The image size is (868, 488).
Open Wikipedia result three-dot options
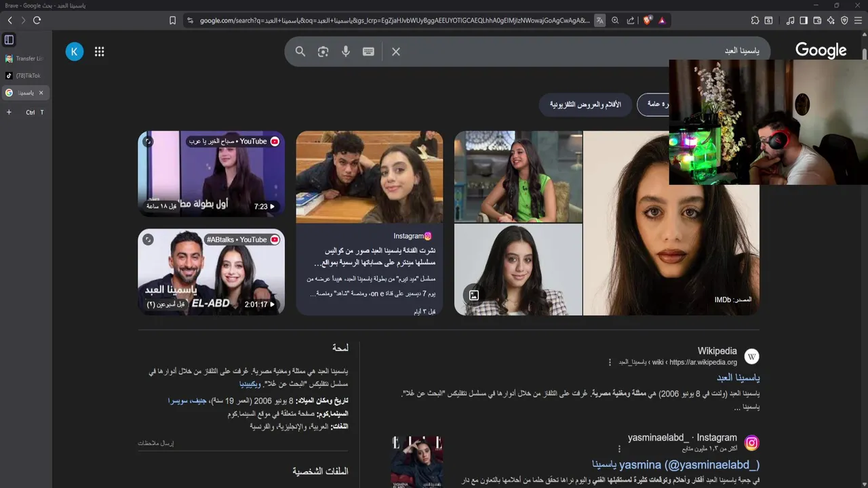pos(610,362)
